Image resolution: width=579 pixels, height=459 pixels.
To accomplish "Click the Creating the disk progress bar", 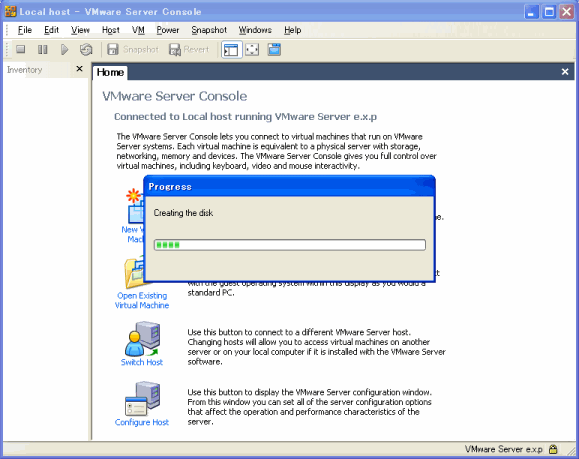I will point(290,245).
